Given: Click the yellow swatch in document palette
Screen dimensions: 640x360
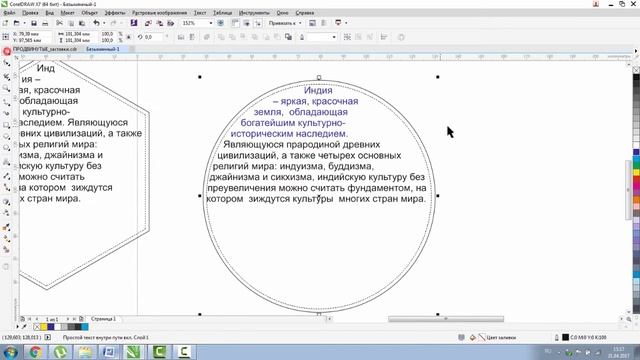Looking at the screenshot, I should [x=44, y=327].
